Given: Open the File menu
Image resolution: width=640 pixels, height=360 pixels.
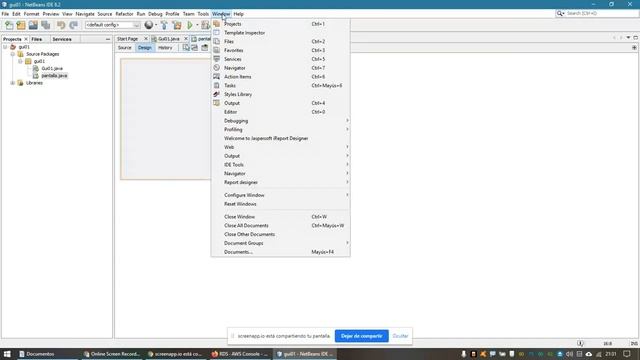Looking at the screenshot, I should (x=5, y=14).
